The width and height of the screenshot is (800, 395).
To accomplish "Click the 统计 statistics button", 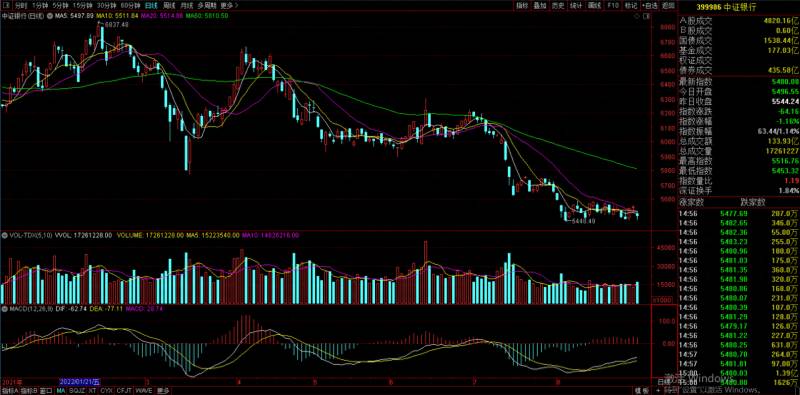I will tap(576, 6).
